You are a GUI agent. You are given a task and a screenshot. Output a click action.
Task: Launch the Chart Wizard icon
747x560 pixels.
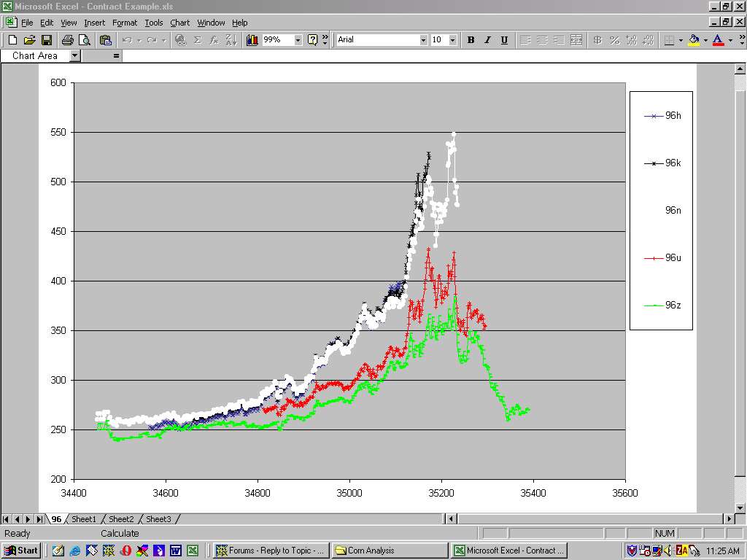tap(252, 40)
